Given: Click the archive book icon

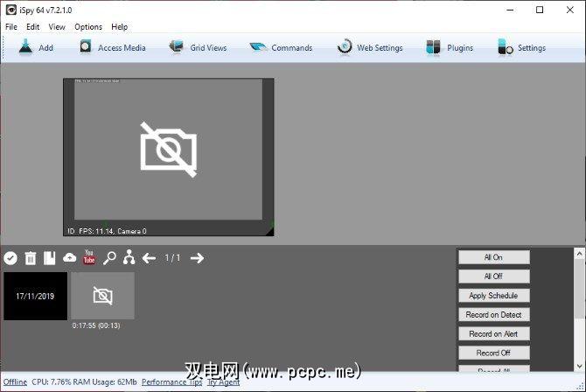Looking at the screenshot, I should [x=49, y=258].
